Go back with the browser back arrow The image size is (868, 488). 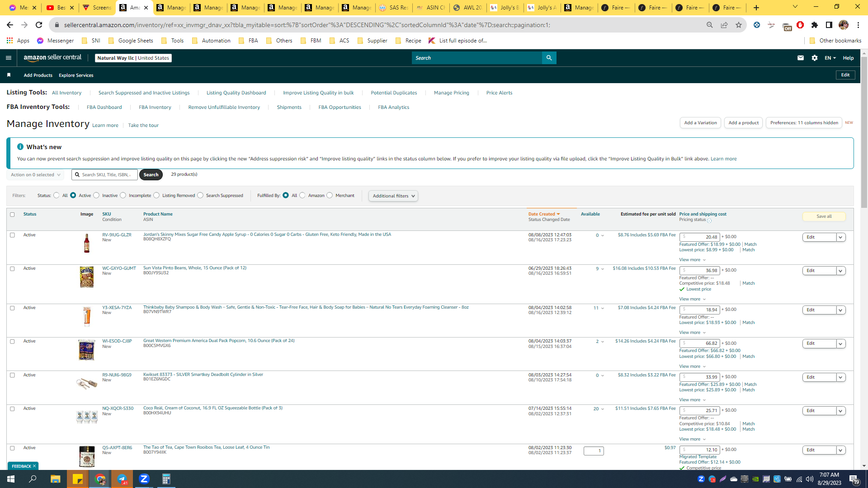point(10,25)
